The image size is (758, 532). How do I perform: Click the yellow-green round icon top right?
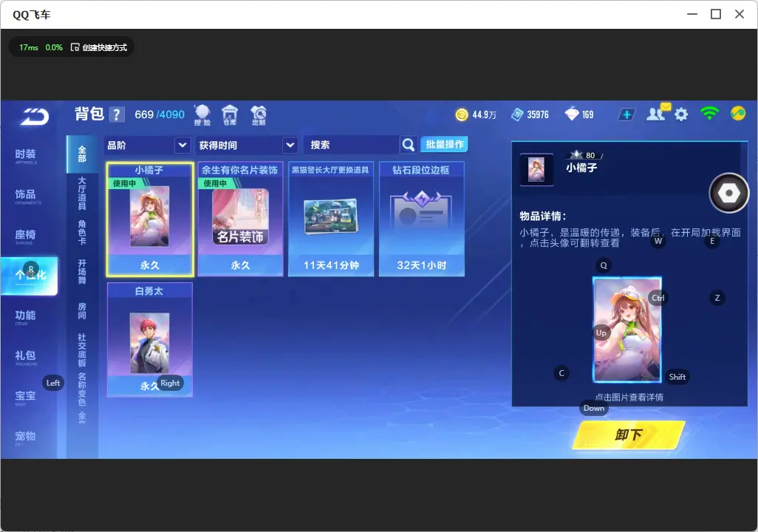tap(738, 114)
